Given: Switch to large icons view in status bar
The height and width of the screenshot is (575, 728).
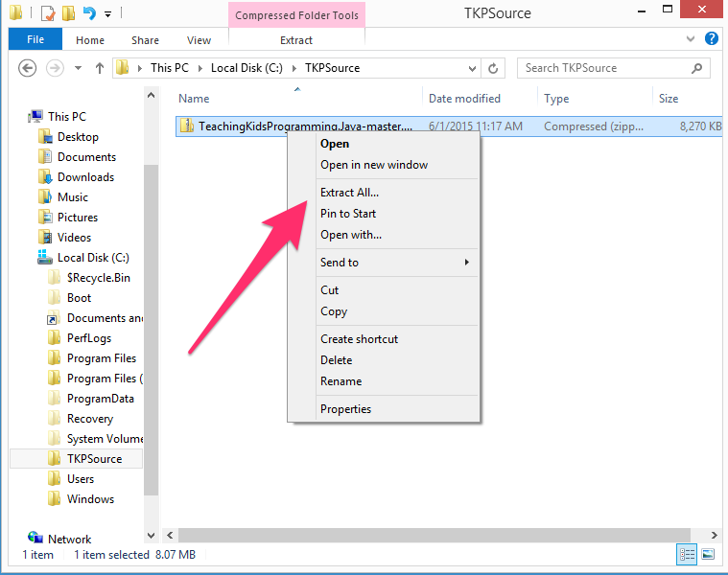Looking at the screenshot, I should 708,554.
